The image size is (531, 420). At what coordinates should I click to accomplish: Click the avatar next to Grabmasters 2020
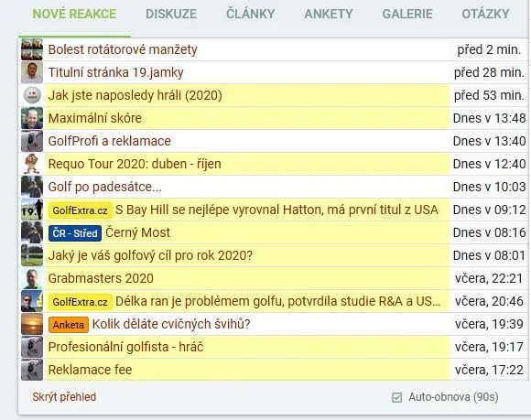point(32,278)
